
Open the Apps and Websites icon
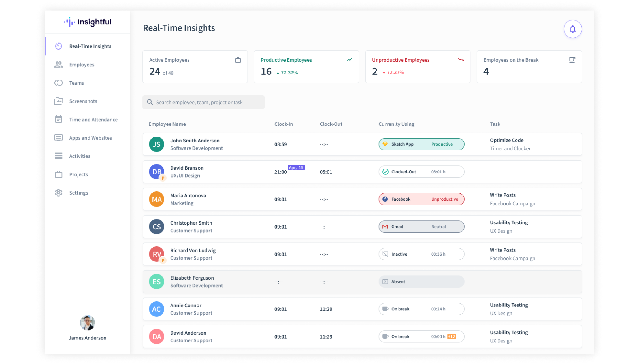tap(58, 137)
